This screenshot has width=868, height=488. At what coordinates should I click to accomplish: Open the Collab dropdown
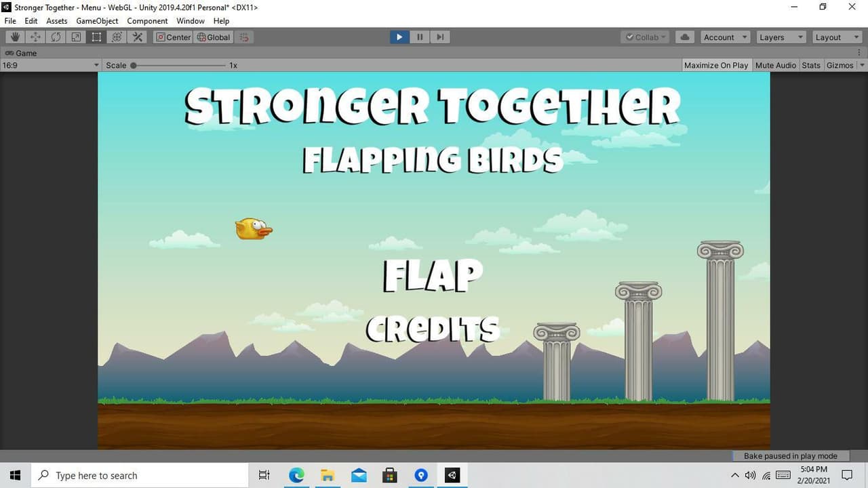[646, 37]
